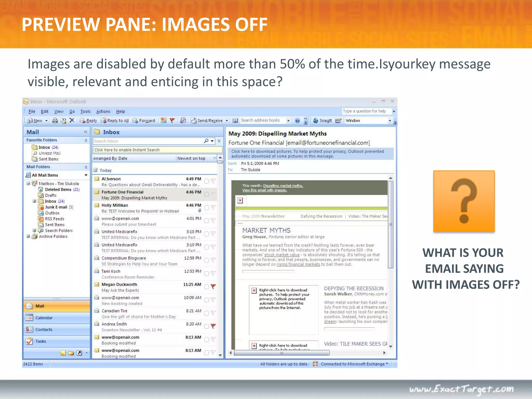Viewport: 532px width, 399px height.
Task: Click the search magnifier icon in Inbox
Action: click(206, 141)
